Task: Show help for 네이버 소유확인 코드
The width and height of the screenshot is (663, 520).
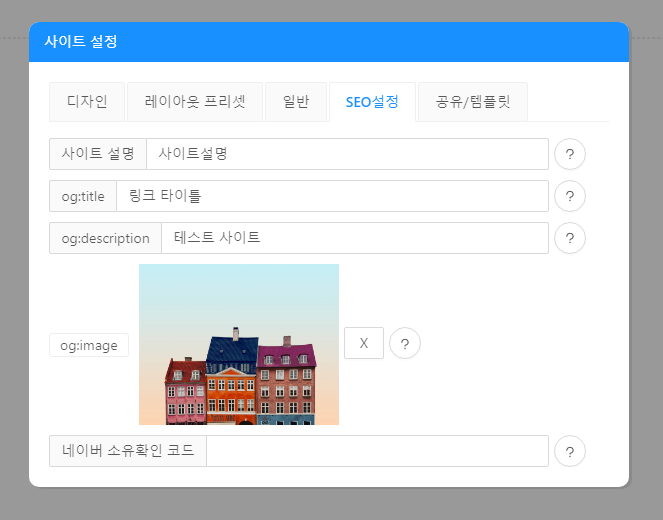Action: 569,452
